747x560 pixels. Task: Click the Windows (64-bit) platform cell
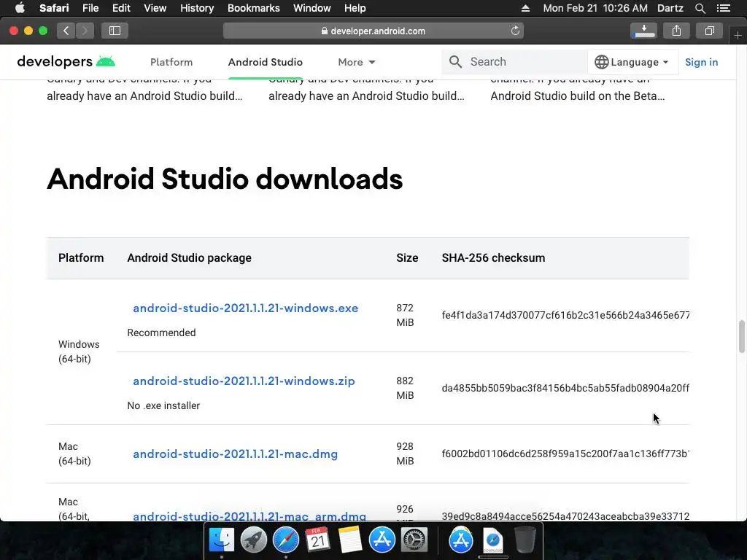(x=79, y=351)
